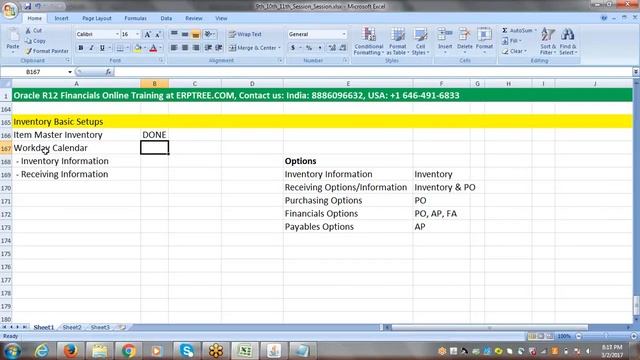Align text to the right
640x360 pixels.
196,48
